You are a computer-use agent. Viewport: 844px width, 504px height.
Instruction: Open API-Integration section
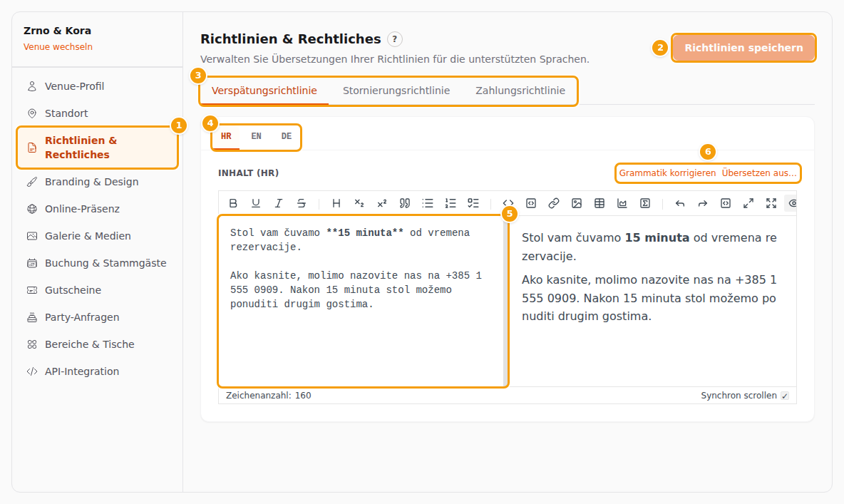tap(97, 371)
